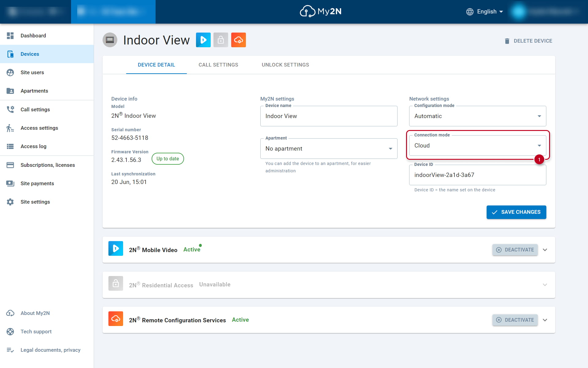Click the blue Mobile Video icon beside title
The width and height of the screenshot is (588, 368).
click(203, 40)
